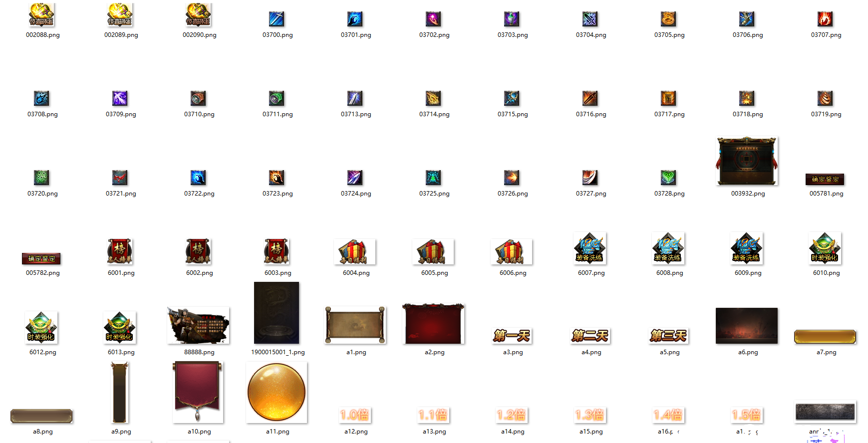Viewport: 868px width, 443px height.
Task: Select the a3.png first day label
Action: (512, 336)
